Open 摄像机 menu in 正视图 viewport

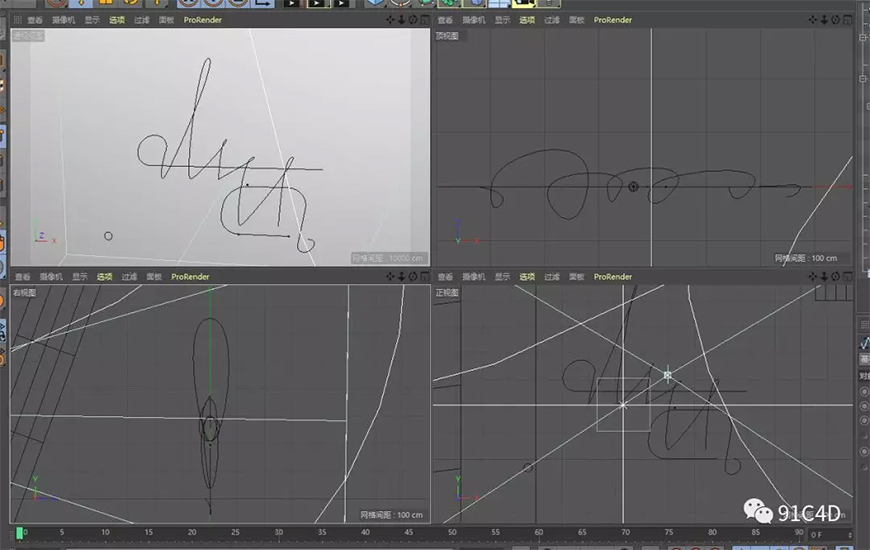(x=473, y=276)
